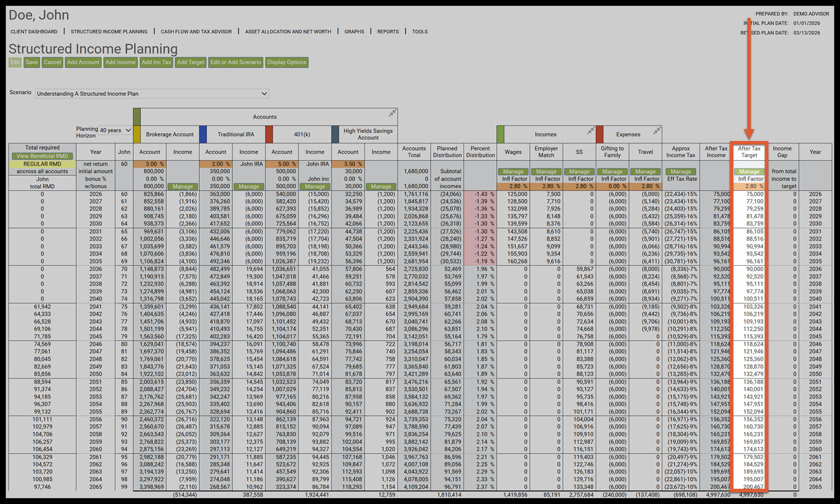Click the Income Gap column header

pos(782,152)
